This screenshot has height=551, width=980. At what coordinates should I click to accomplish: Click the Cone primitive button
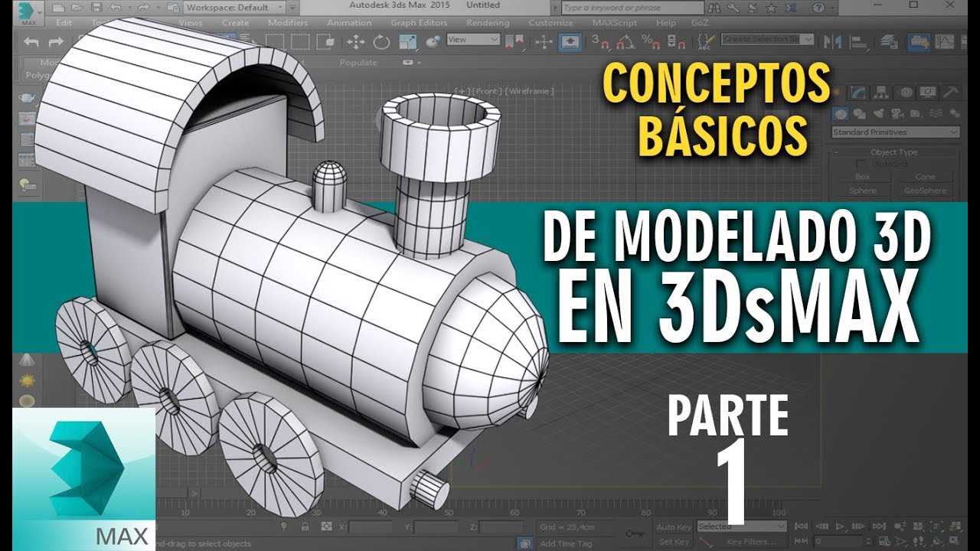point(925,177)
